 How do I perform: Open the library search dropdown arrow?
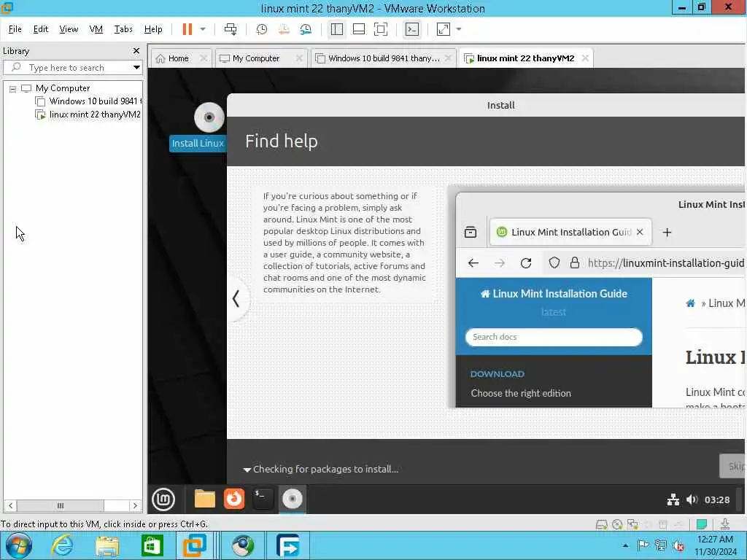(x=136, y=68)
